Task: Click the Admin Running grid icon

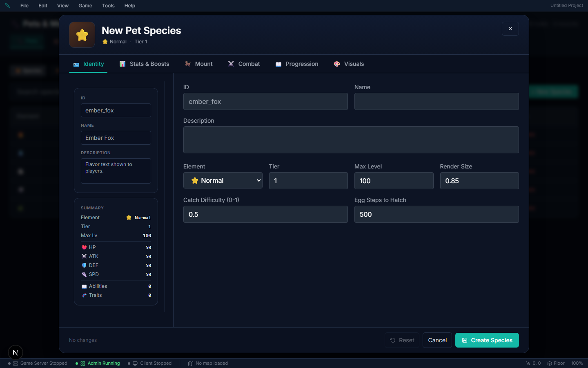Action: tap(83, 363)
